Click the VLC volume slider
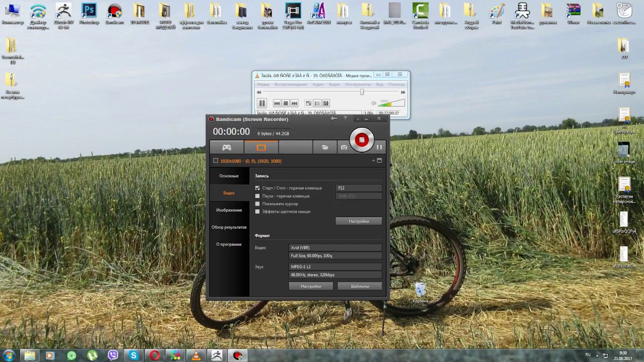The height and width of the screenshot is (362, 644). [391, 103]
